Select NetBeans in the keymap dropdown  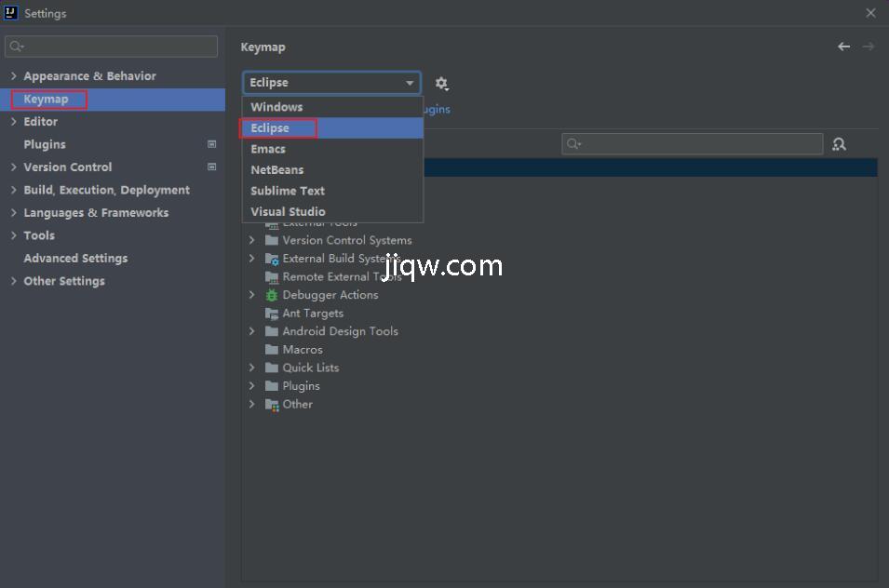276,169
